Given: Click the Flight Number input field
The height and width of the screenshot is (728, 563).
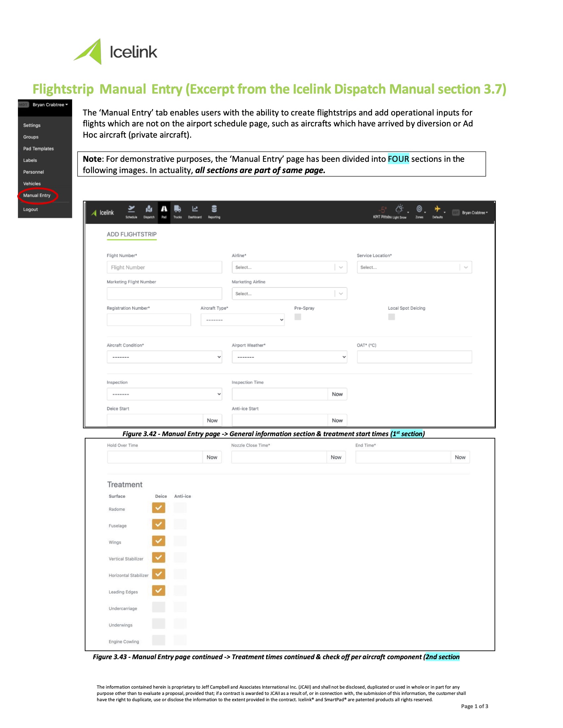Looking at the screenshot, I should click(165, 267).
